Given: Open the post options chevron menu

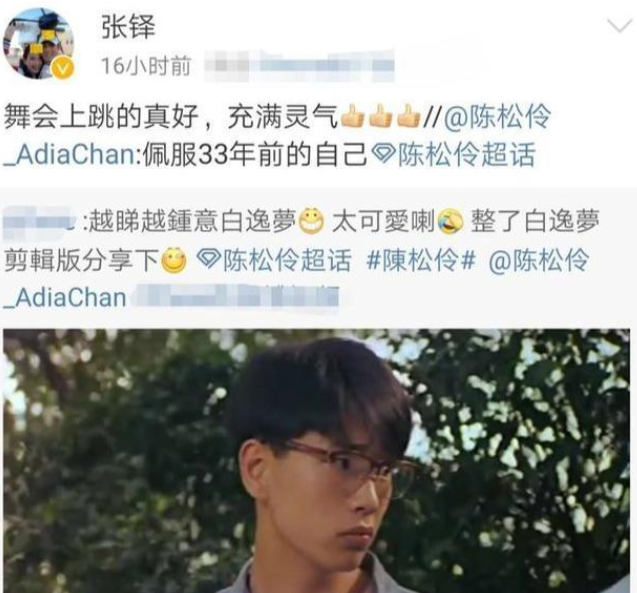Looking at the screenshot, I should click(x=619, y=26).
